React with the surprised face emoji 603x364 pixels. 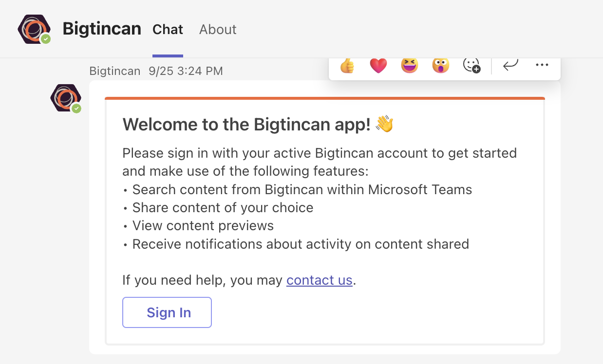(x=440, y=65)
